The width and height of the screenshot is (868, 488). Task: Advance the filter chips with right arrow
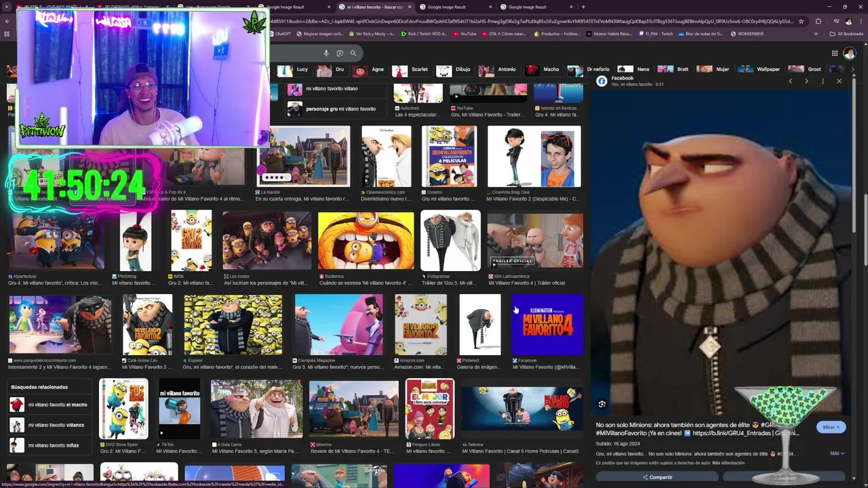tap(852, 69)
